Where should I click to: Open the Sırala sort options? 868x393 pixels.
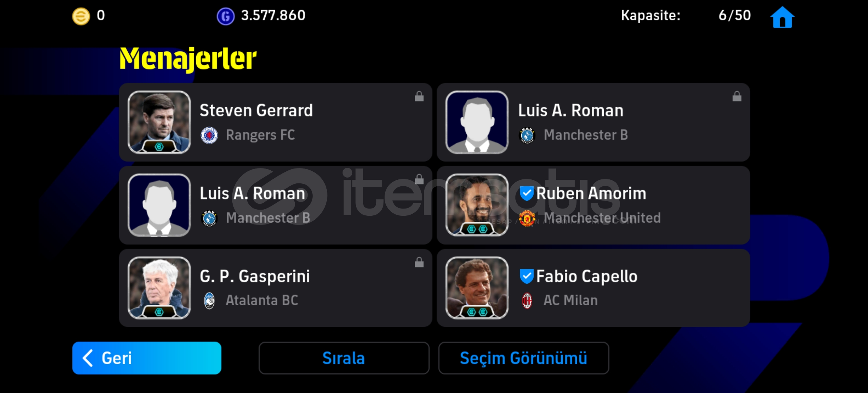(x=344, y=358)
